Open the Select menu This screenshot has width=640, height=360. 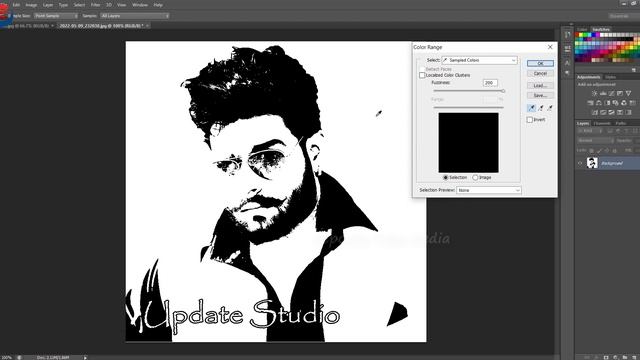[x=79, y=5]
